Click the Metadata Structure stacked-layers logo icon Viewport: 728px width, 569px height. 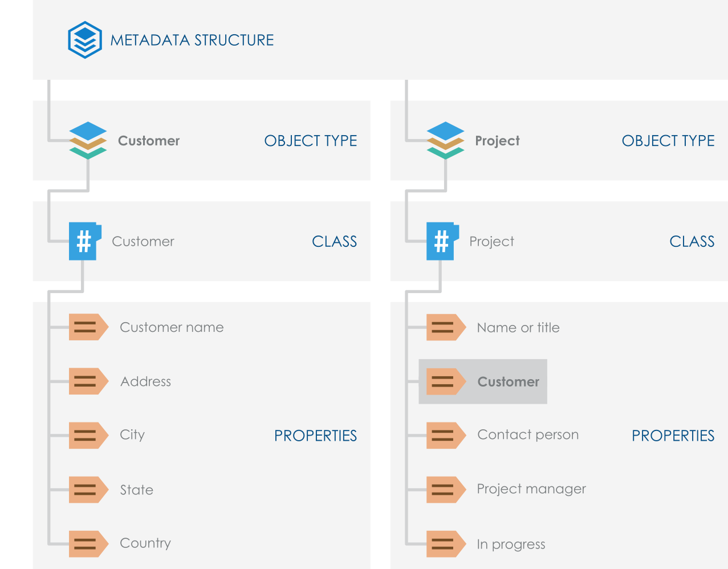click(85, 40)
